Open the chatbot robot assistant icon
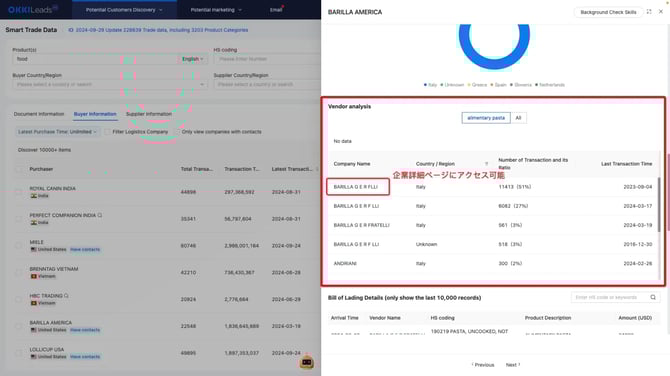The height and width of the screenshot is (376, 670). pyautogui.click(x=306, y=362)
